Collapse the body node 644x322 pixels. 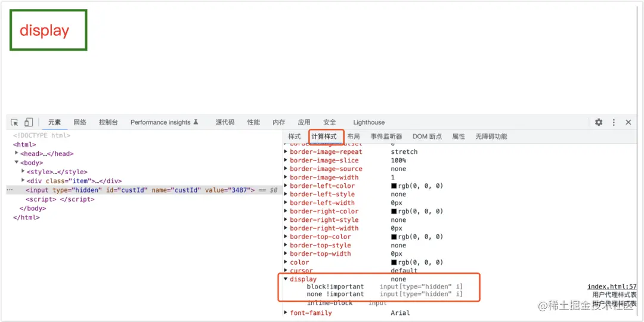point(17,162)
